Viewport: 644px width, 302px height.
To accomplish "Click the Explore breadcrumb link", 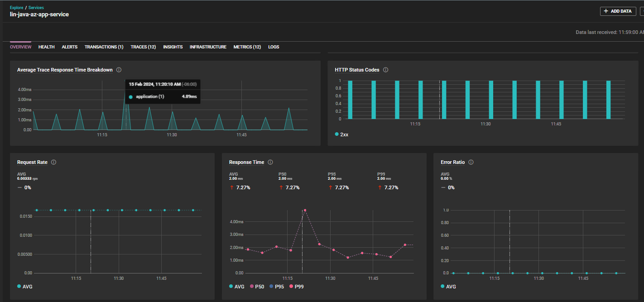I will 16,8.
